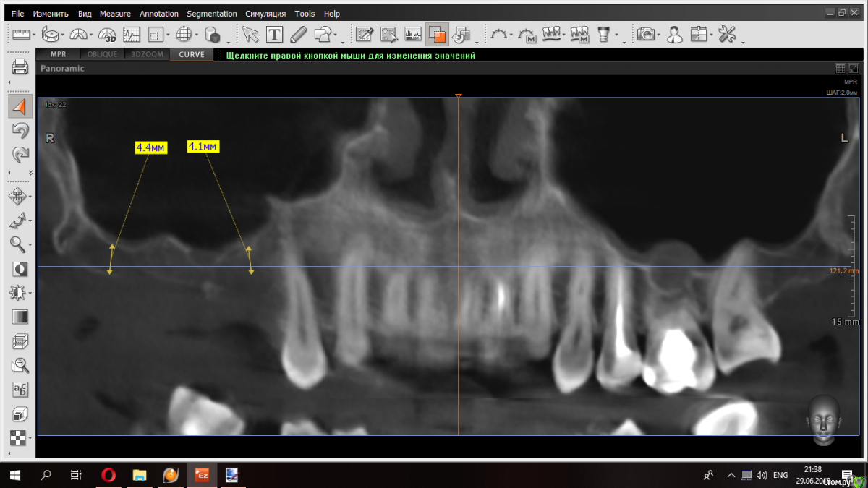Click the undo arrow in left sidebar
Viewport: 868px width, 488px height.
tap(20, 131)
